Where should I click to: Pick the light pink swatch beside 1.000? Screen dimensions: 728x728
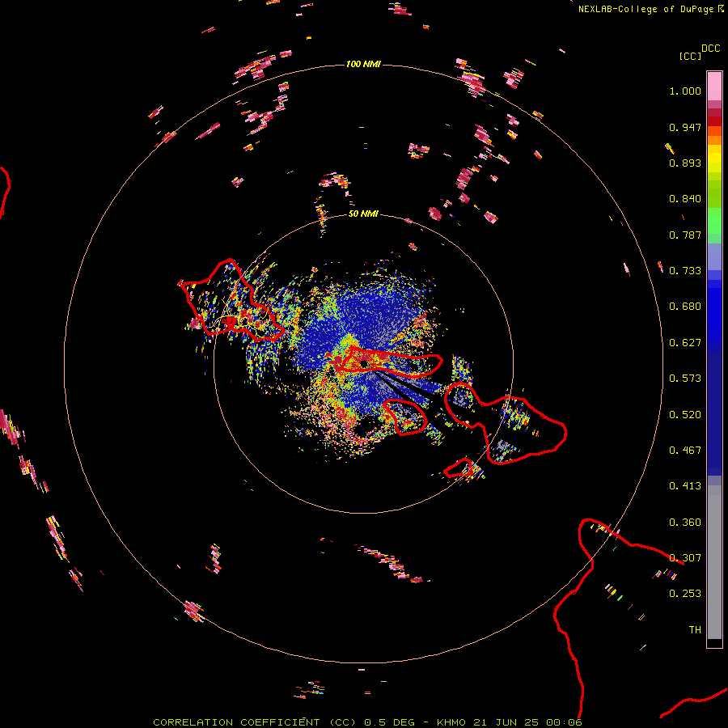pos(714,87)
